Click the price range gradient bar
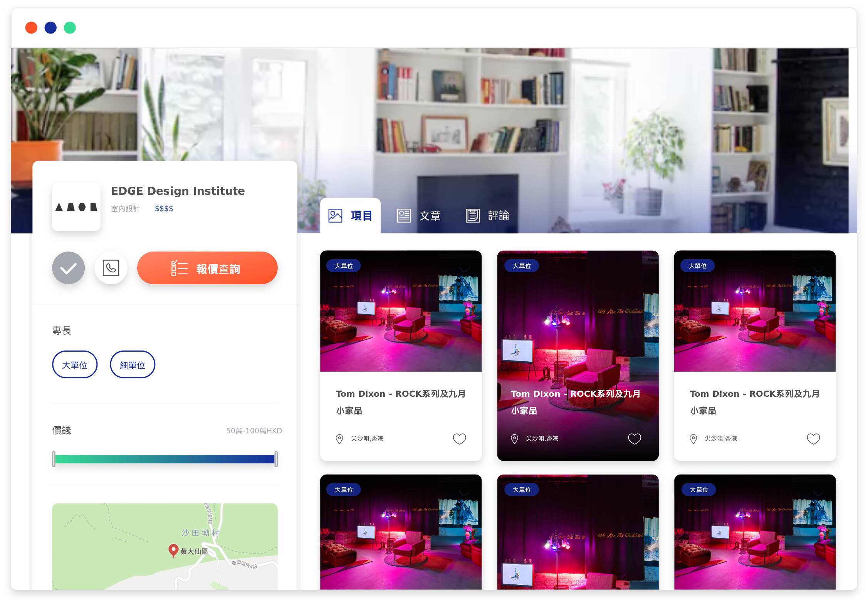Image resolution: width=868 pixels, height=604 pixels. (165, 459)
